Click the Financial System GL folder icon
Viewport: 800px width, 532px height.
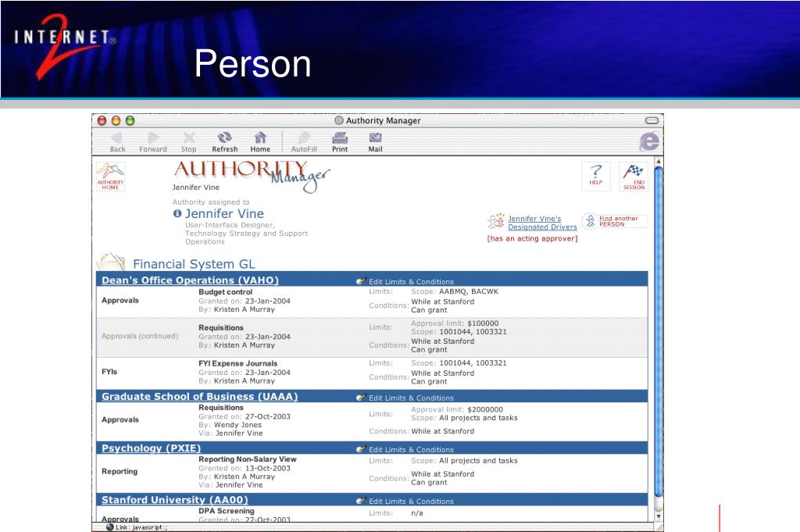[x=111, y=262]
